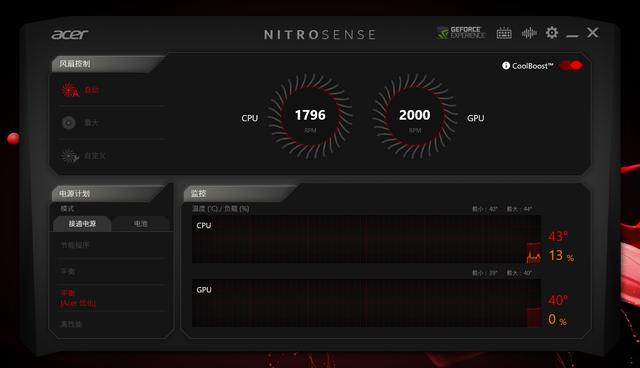Viewport: 640px width, 368px height.
Task: Open the audio waveform sound settings icon
Action: (529, 33)
